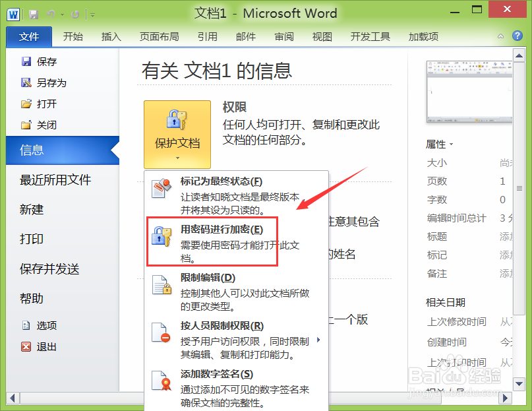
Task: Switch to the 开始 tab
Action: click(x=73, y=36)
